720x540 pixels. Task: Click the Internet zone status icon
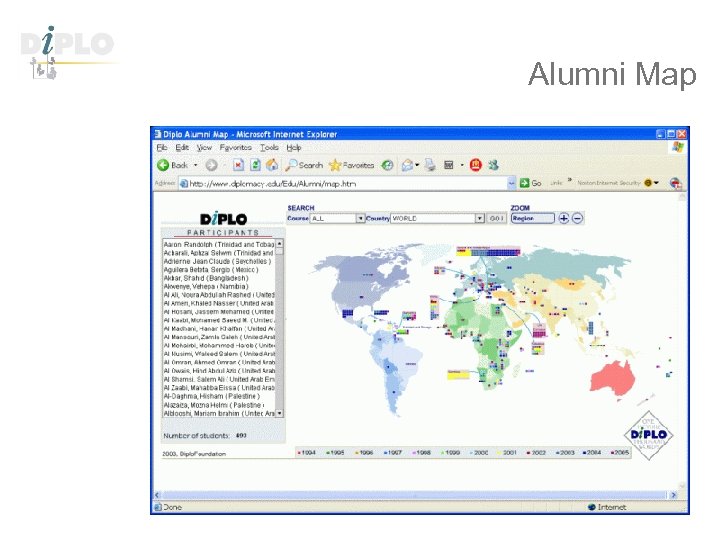[x=592, y=507]
